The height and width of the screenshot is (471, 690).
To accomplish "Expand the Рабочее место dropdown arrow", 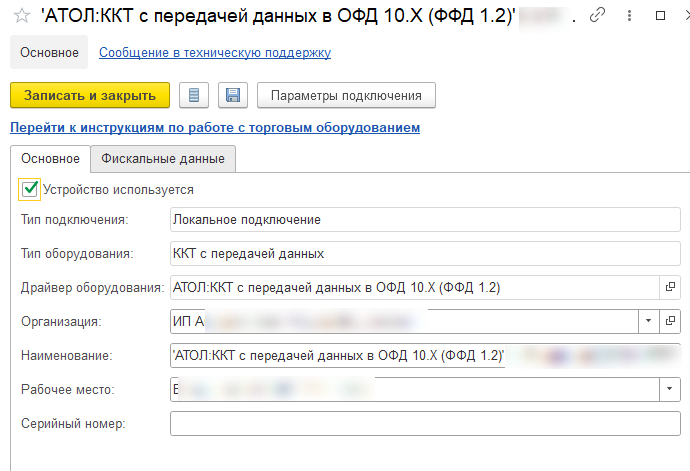I will tap(670, 389).
